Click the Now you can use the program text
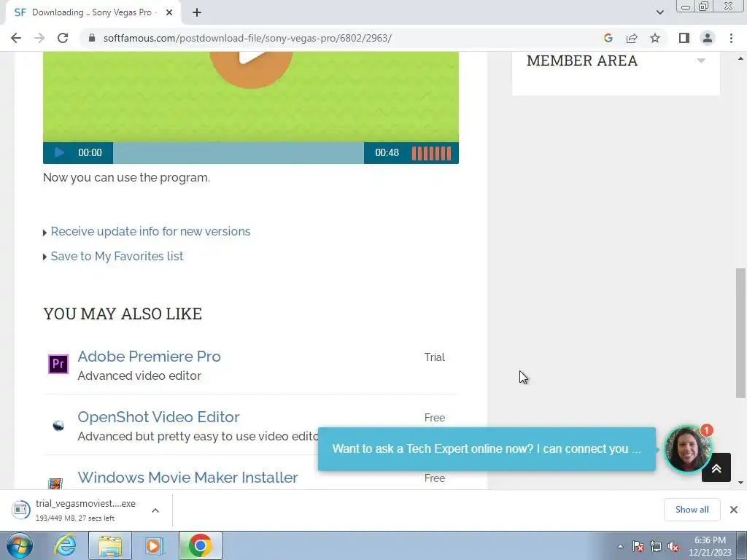The width and height of the screenshot is (747, 560). 126,178
